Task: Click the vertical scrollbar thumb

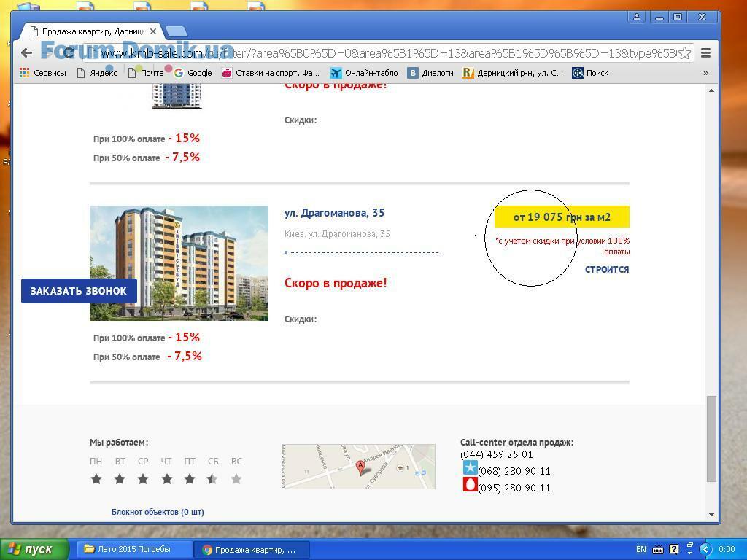Action: point(711,438)
